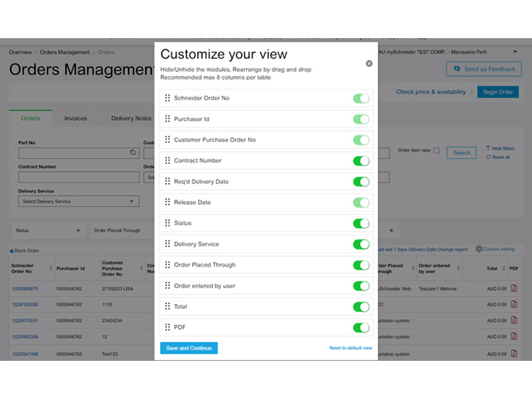Grab drag handle for Purchaser Id
This screenshot has width=532, height=399.
[167, 119]
